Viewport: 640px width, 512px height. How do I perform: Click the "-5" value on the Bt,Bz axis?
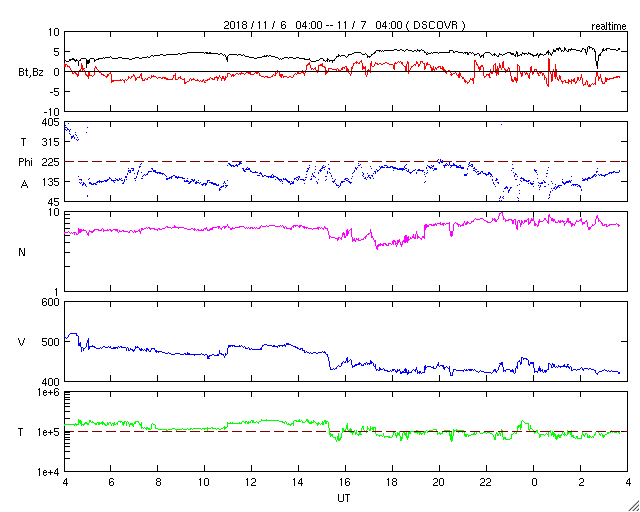click(x=55, y=92)
